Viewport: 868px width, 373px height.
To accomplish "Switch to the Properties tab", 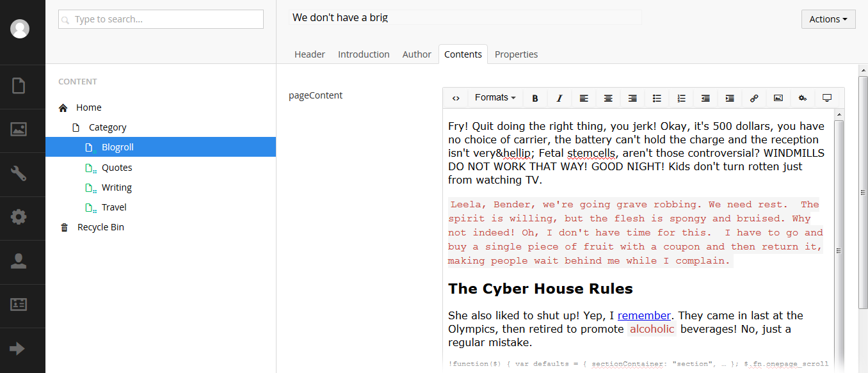I will [x=516, y=54].
